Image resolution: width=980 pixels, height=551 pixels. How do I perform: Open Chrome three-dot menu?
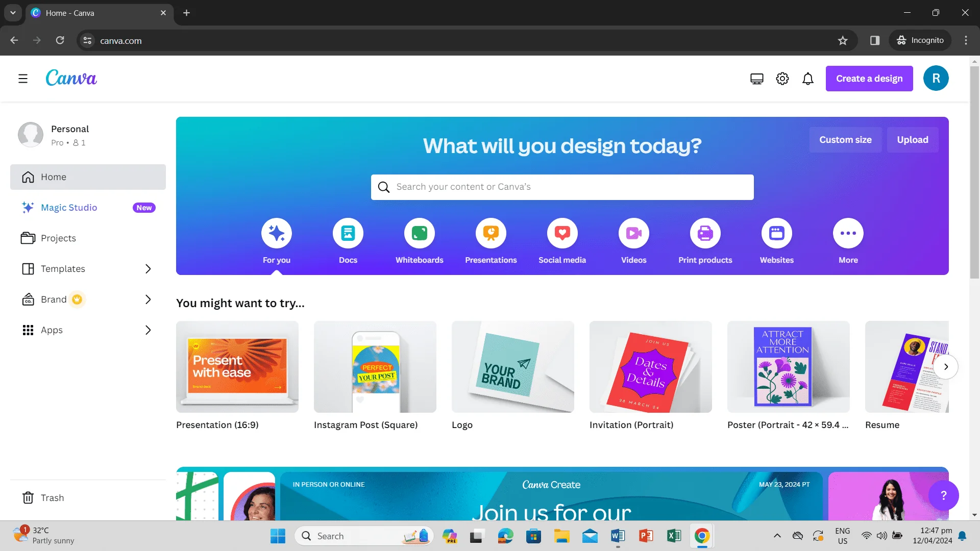(966, 40)
